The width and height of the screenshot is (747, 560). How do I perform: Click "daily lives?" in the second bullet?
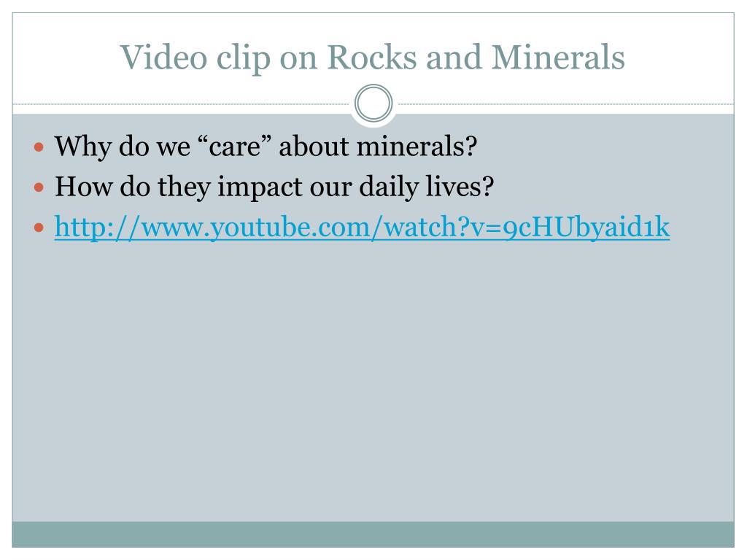pos(426,187)
